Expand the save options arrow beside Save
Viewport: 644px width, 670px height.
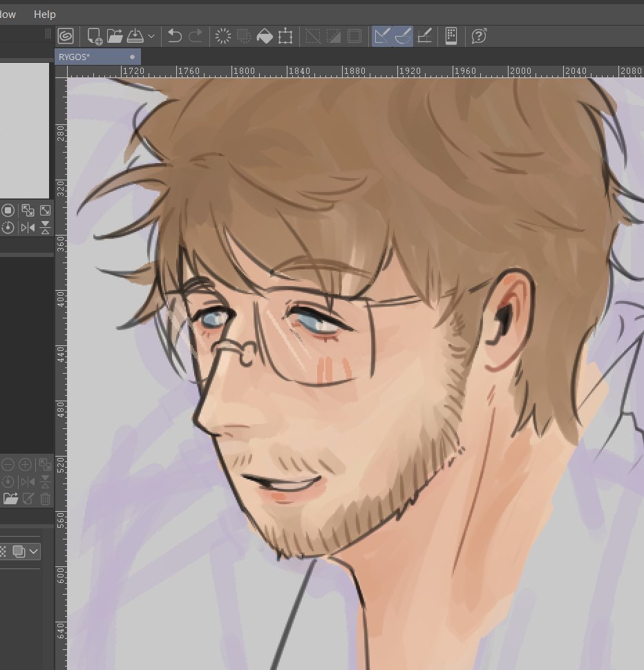point(151,37)
